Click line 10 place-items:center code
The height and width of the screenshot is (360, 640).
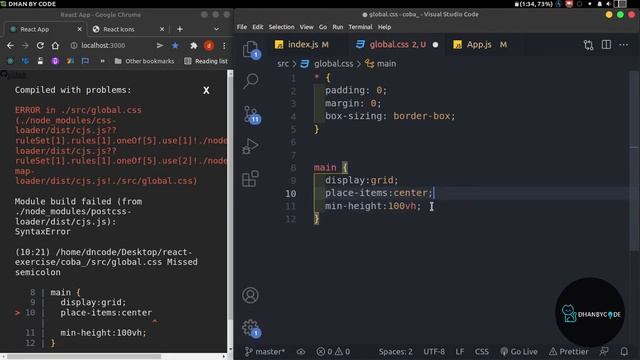tap(378, 193)
